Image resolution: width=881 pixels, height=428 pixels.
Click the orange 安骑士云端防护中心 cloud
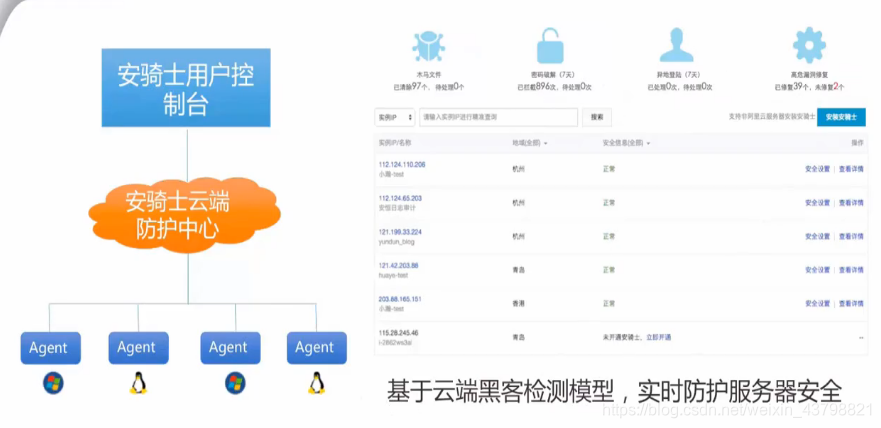tap(184, 216)
